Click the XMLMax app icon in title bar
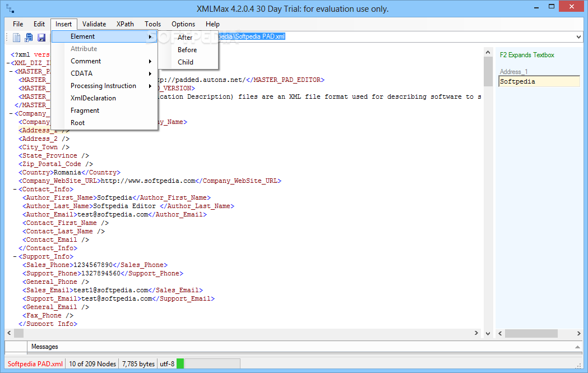This screenshot has height=373, width=588. 11,9
